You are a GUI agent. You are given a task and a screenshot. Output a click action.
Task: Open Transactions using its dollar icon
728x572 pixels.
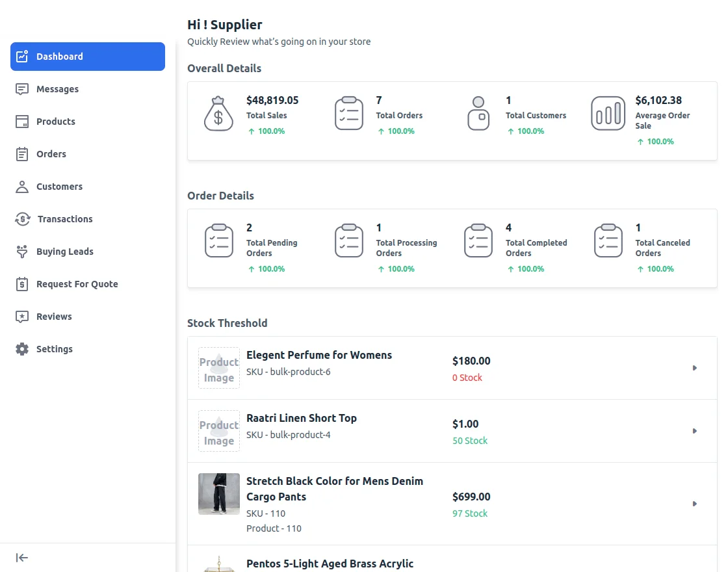tap(21, 219)
